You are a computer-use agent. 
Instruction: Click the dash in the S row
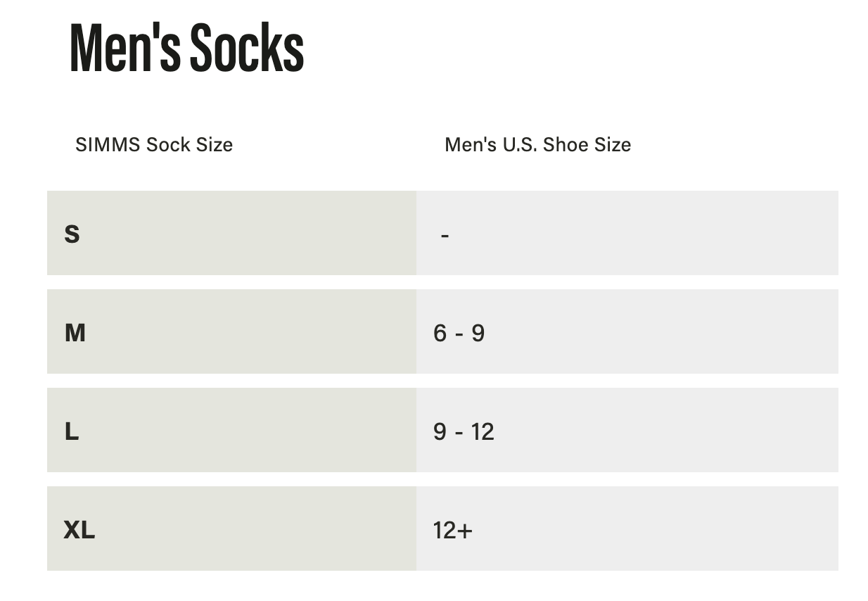click(445, 235)
